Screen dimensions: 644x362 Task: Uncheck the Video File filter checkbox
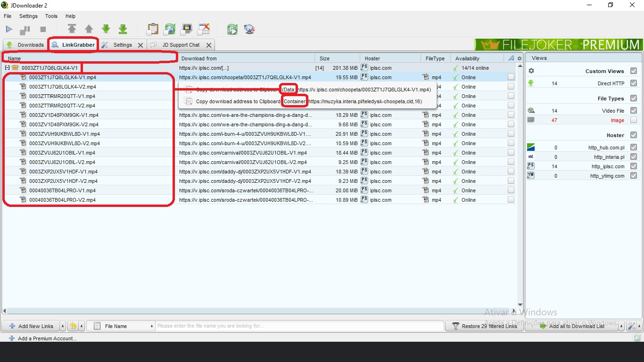pyautogui.click(x=633, y=111)
